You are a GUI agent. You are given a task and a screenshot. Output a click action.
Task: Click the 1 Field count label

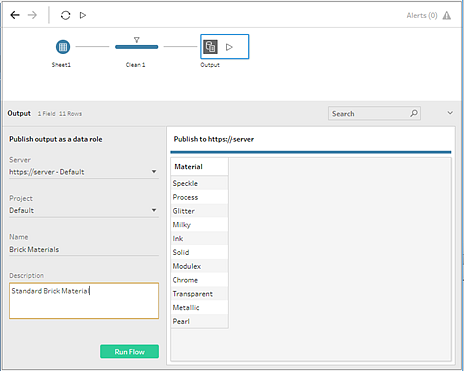tap(46, 114)
